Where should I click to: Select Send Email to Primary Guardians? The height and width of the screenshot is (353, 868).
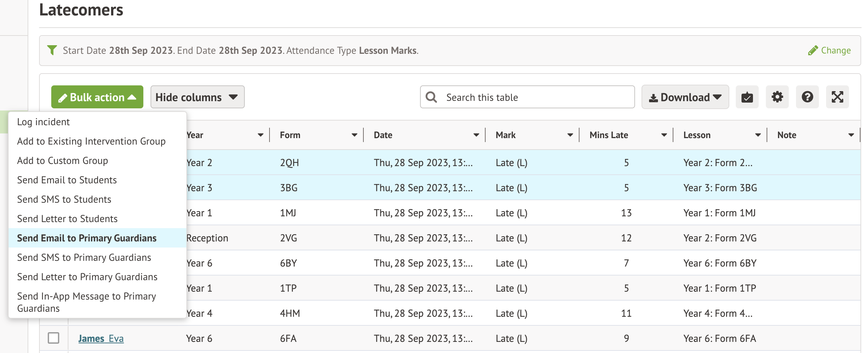point(87,238)
